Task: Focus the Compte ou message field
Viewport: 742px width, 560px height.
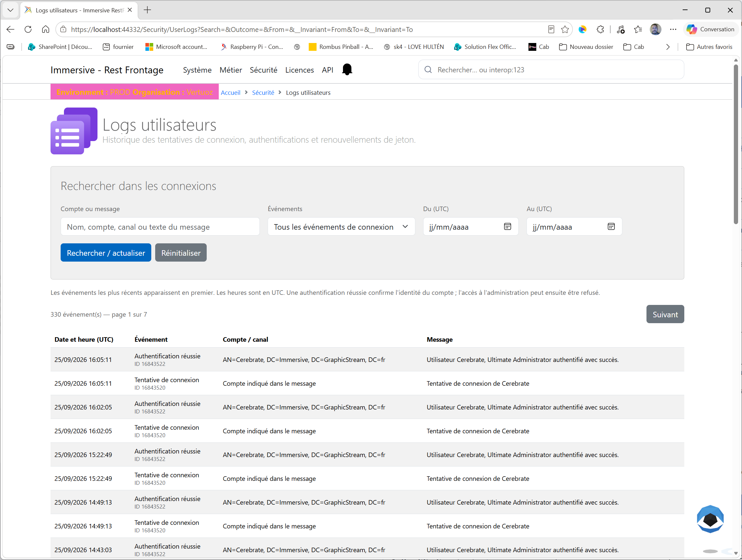Action: coord(160,226)
